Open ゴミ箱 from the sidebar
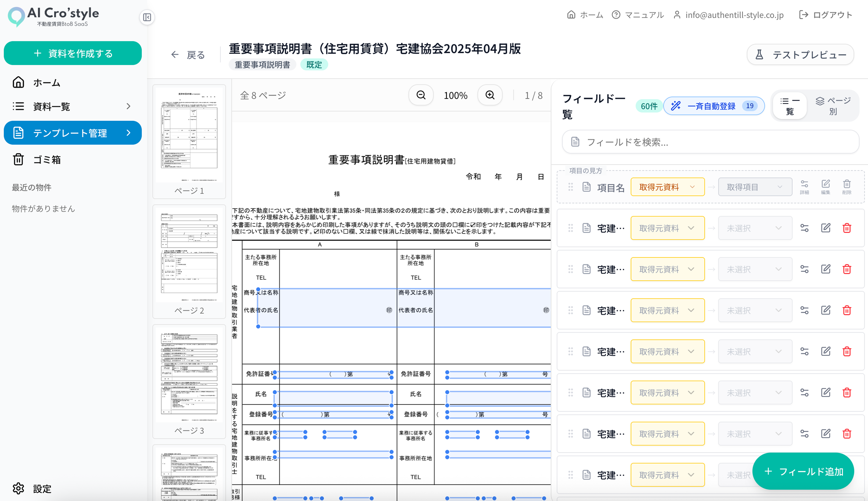 (x=47, y=160)
